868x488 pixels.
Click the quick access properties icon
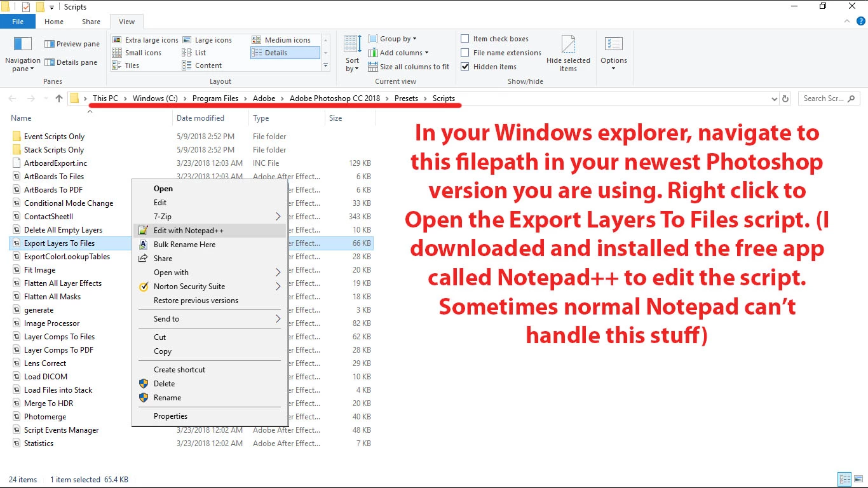tap(26, 7)
